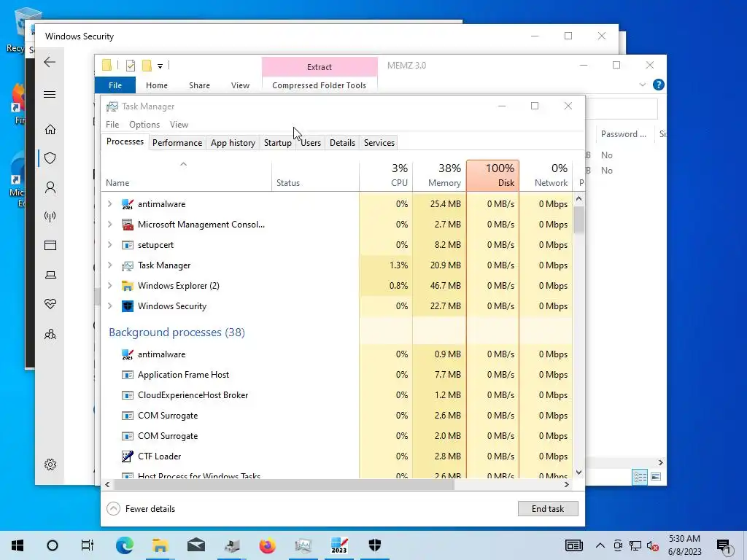This screenshot has height=560, width=747.
Task: Open Windows Security settings gear
Action: tap(50, 464)
